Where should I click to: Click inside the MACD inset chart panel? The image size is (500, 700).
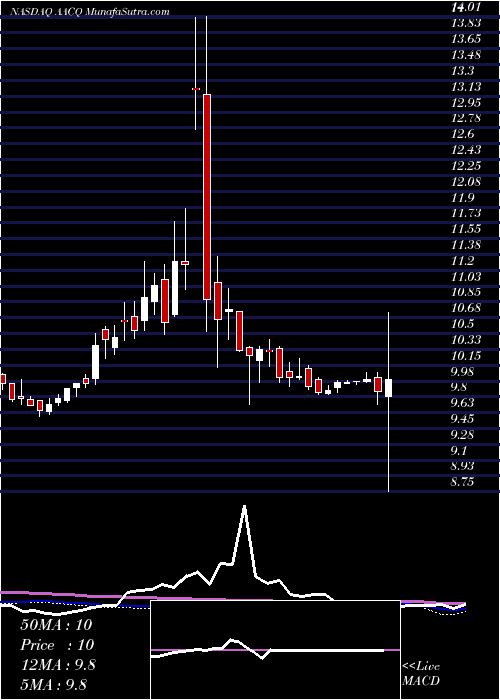pos(275,650)
